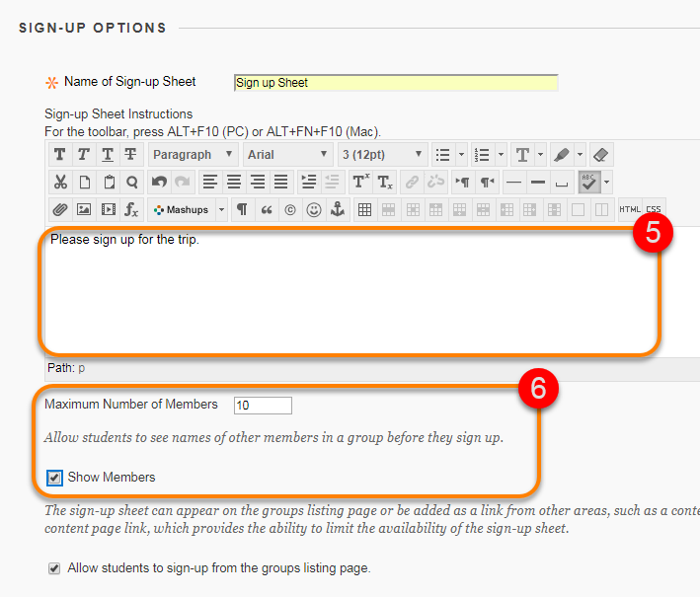Open spell checker language dropdown arrow
The width and height of the screenshot is (700, 597).
click(x=606, y=182)
